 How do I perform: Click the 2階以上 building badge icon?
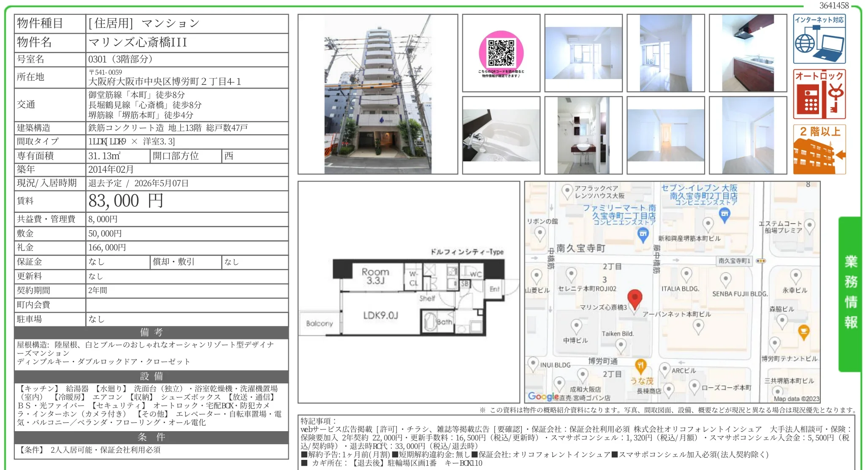(x=819, y=148)
